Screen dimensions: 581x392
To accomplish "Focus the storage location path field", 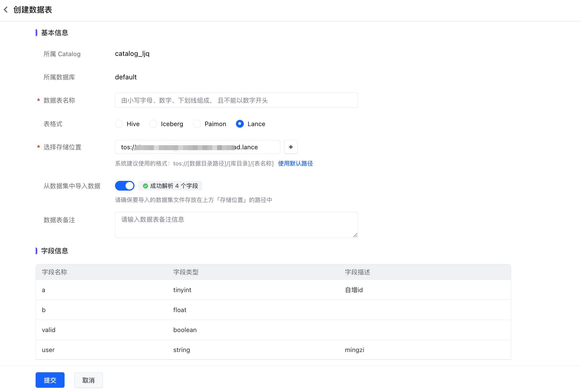I will tap(198, 147).
